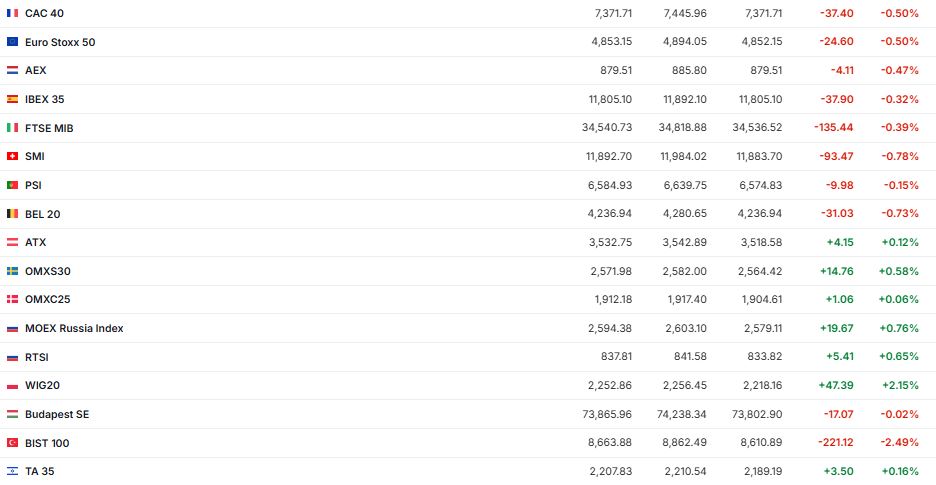Click the France flag icon beside CAC 40
Image resolution: width=936 pixels, height=485 pixels.
coord(12,13)
